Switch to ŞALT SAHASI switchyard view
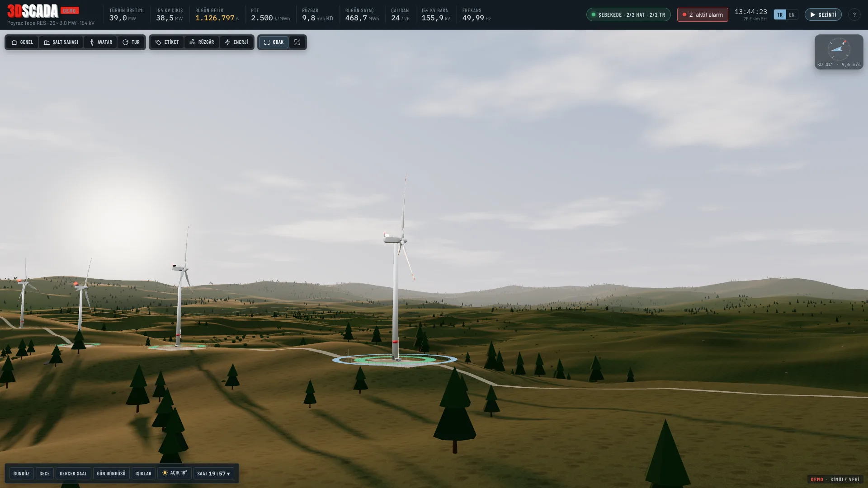868x488 pixels. coord(61,42)
